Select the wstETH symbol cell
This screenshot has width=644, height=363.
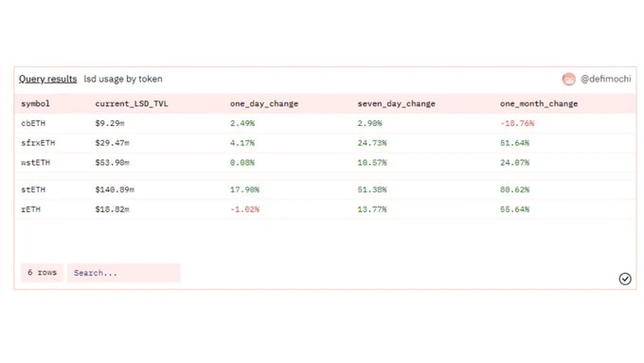point(35,163)
